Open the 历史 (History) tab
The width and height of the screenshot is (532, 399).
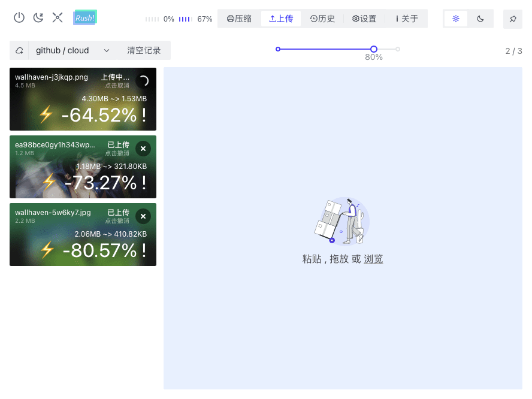(x=322, y=19)
